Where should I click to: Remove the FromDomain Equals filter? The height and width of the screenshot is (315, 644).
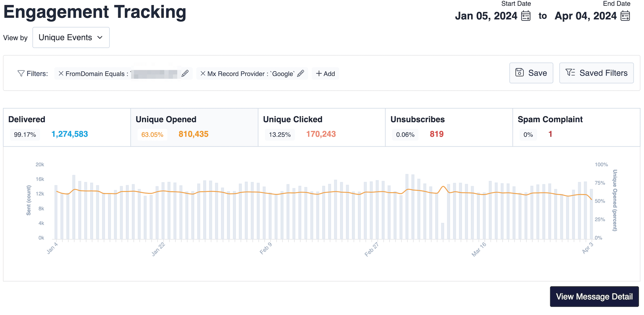coord(61,73)
